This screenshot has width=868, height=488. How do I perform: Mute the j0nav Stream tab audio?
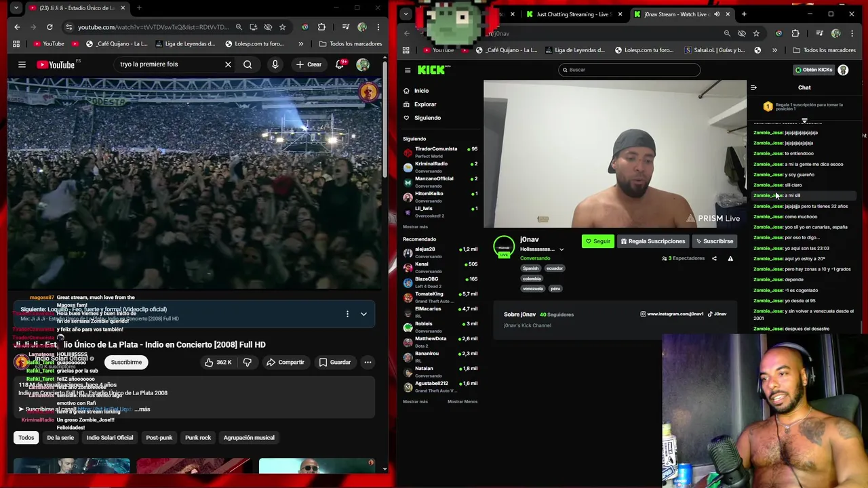(x=717, y=14)
